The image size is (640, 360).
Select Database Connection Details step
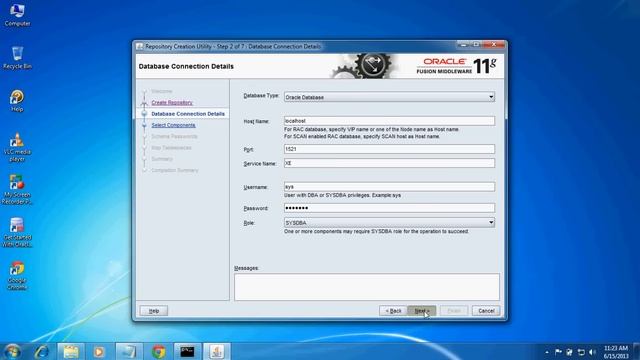pyautogui.click(x=188, y=114)
